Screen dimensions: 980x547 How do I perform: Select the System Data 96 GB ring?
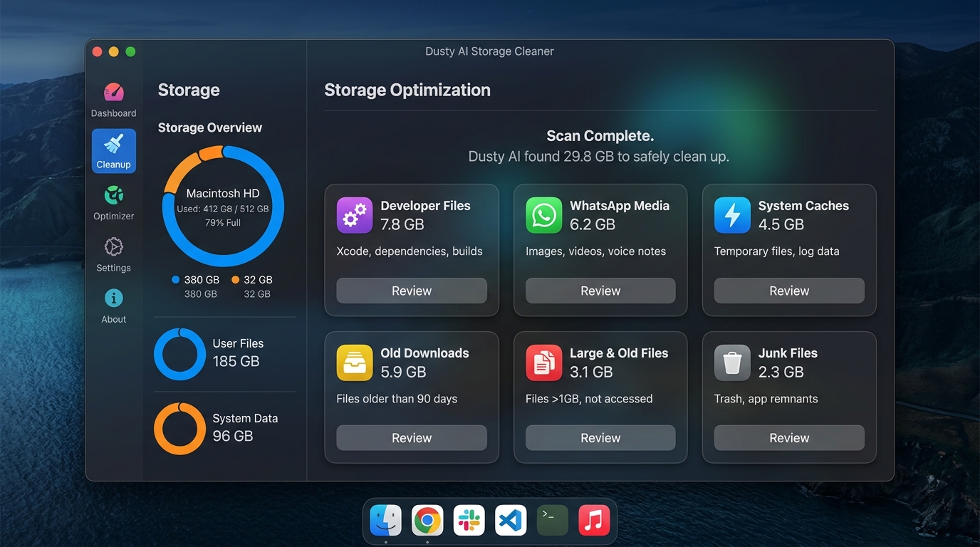(x=179, y=429)
